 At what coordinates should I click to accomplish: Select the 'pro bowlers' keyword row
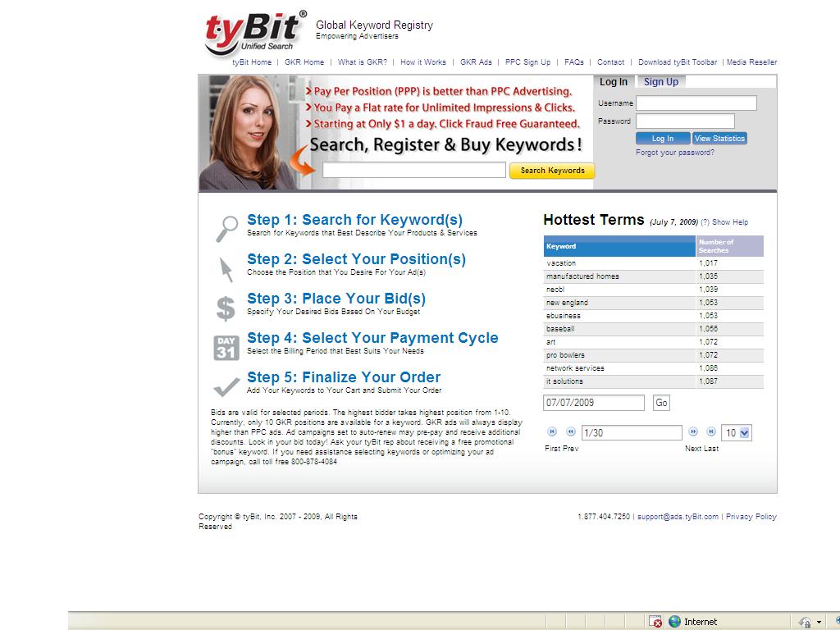coord(654,355)
